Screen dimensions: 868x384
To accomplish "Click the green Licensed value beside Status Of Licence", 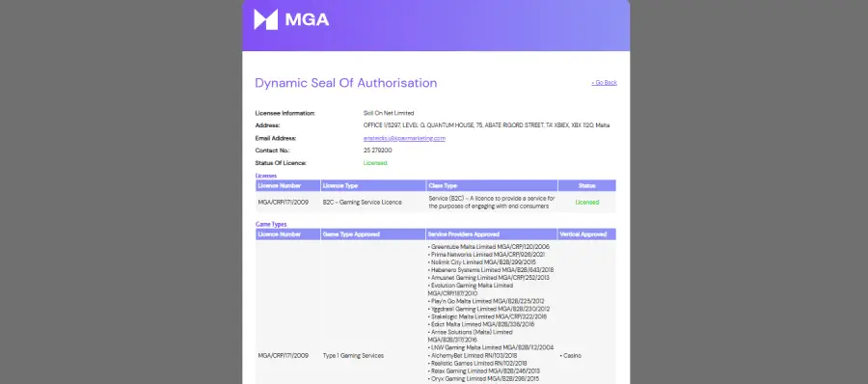I will 375,163.
